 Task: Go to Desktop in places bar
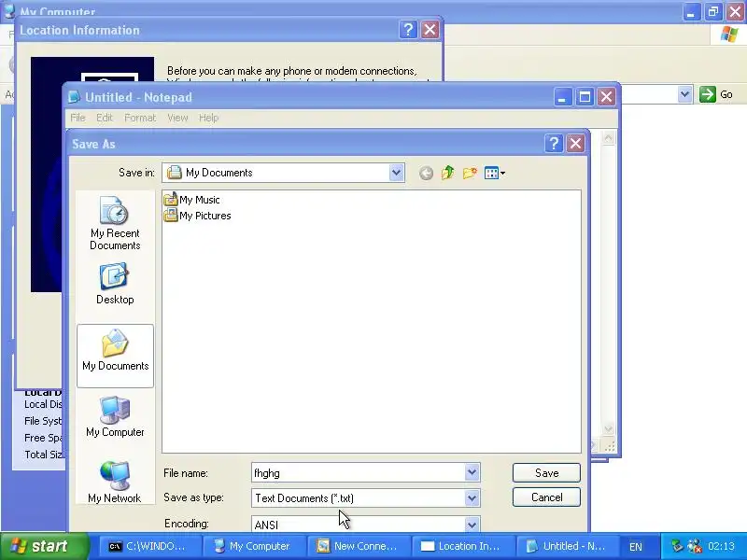tap(115, 284)
